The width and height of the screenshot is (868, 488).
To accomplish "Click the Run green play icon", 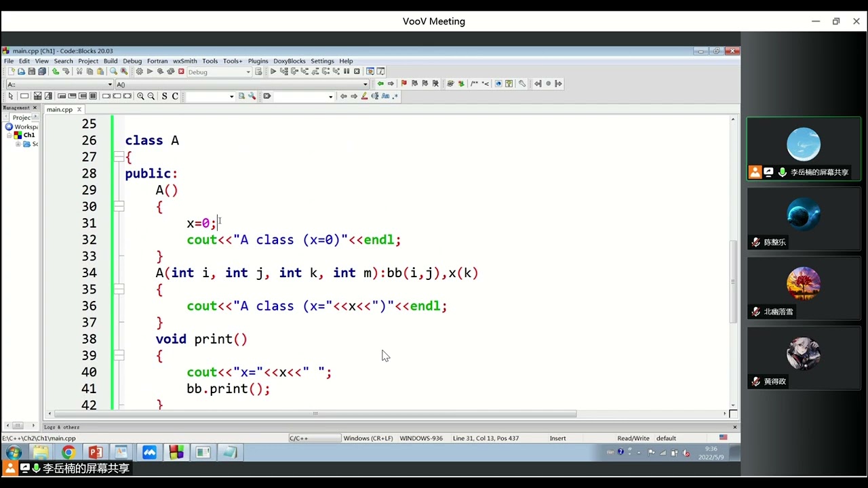I will tap(150, 71).
